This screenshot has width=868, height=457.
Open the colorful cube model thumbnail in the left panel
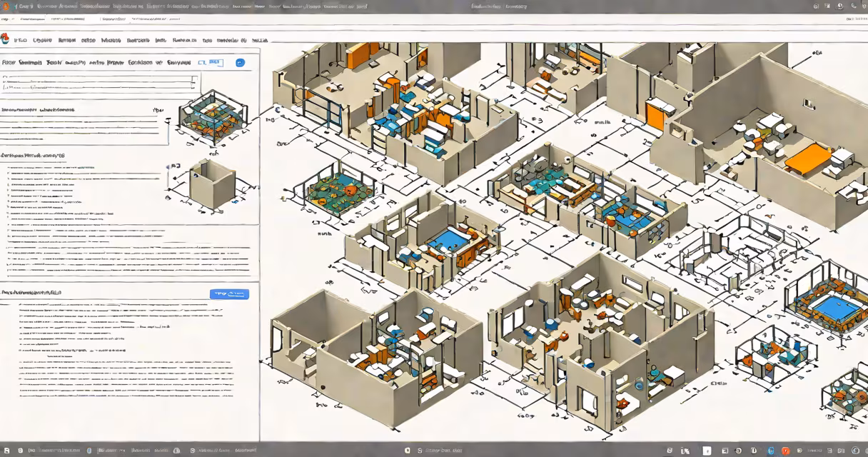[x=213, y=119]
